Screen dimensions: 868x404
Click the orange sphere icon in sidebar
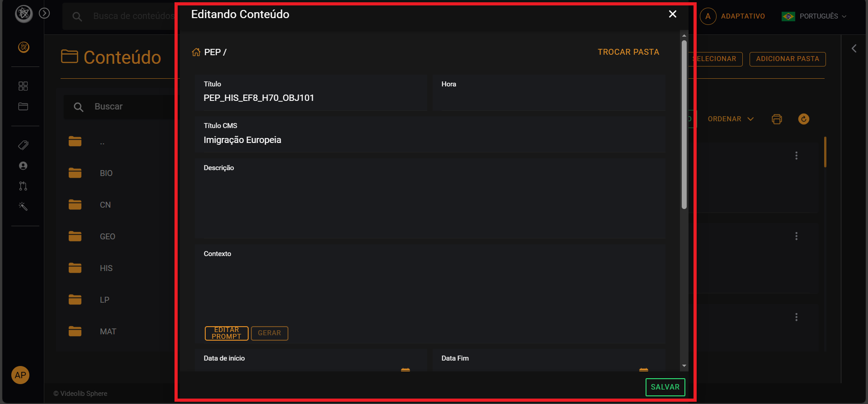[24, 47]
